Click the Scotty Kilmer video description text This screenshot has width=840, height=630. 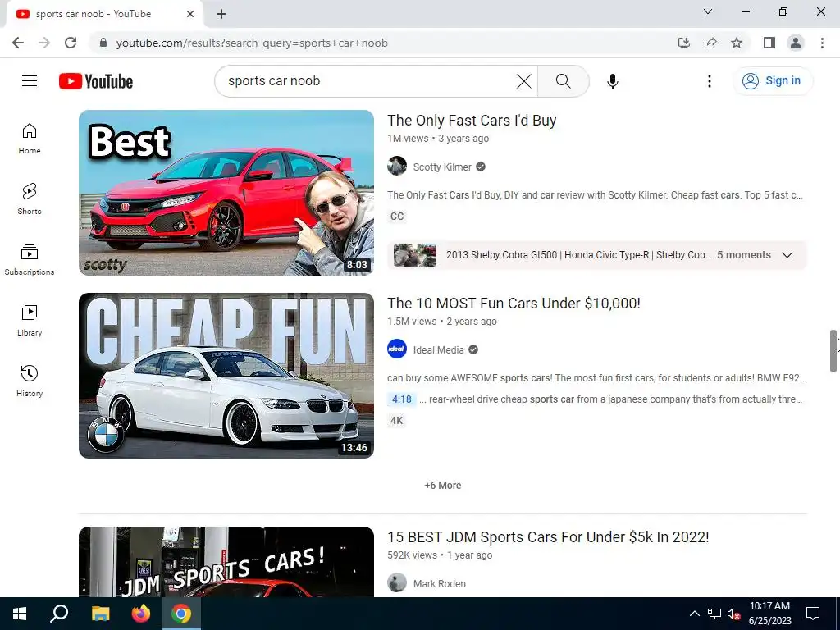click(x=596, y=195)
